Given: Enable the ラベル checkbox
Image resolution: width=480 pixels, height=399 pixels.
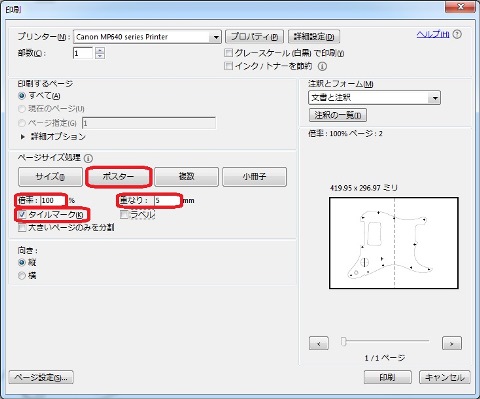Looking at the screenshot, I should (x=124, y=215).
